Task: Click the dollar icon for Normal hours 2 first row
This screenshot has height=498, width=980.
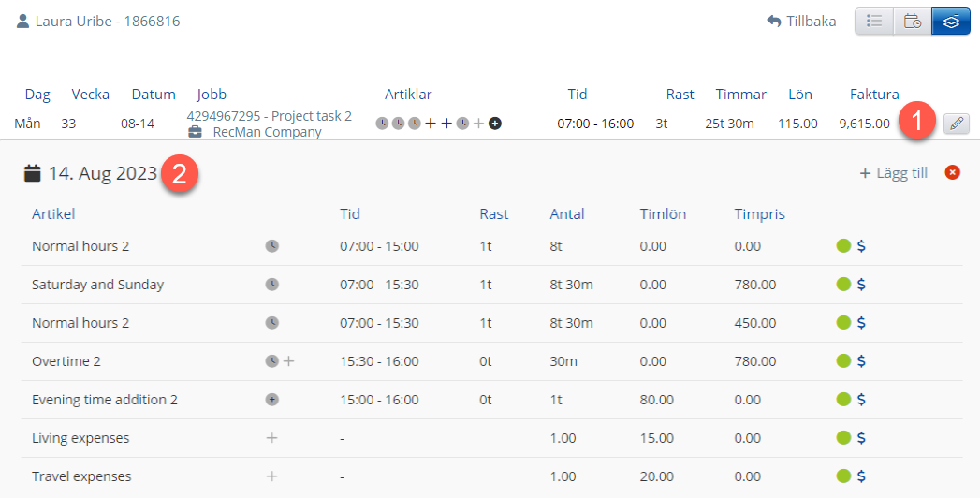Action: (861, 246)
